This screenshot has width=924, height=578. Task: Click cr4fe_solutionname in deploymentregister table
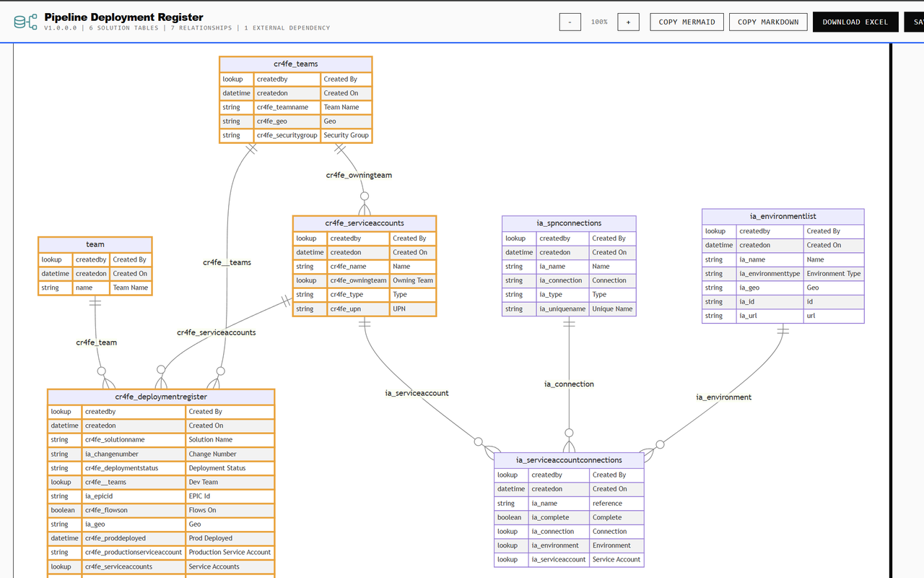click(x=134, y=439)
